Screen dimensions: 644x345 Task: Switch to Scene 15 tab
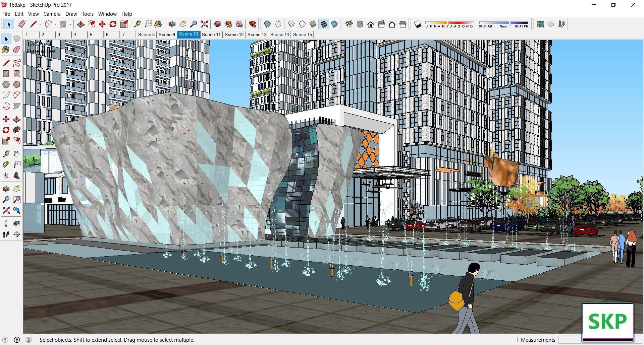303,34
